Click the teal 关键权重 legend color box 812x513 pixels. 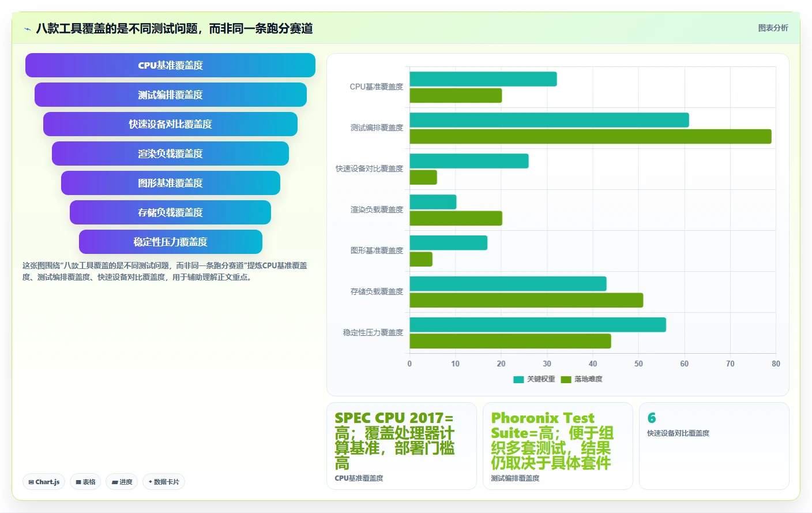click(x=518, y=379)
